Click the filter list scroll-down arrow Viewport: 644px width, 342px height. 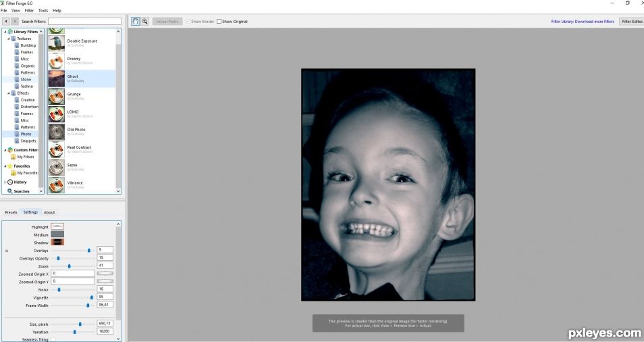click(x=118, y=191)
